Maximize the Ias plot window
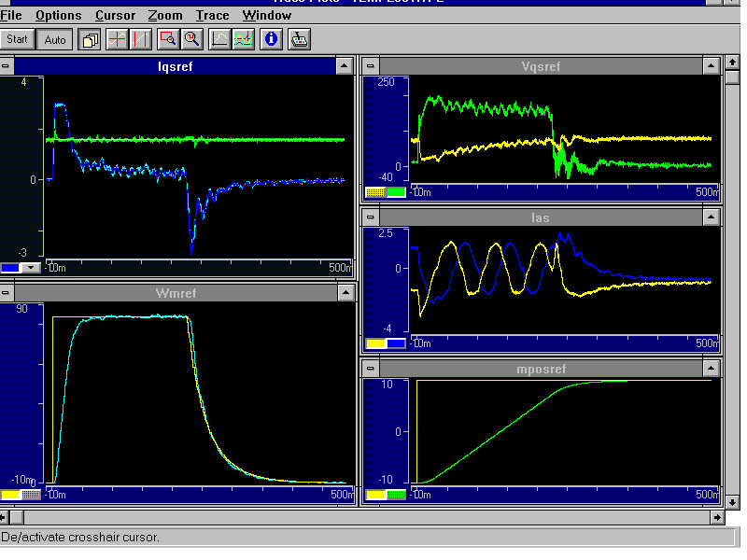The image size is (747, 560). coord(711,217)
